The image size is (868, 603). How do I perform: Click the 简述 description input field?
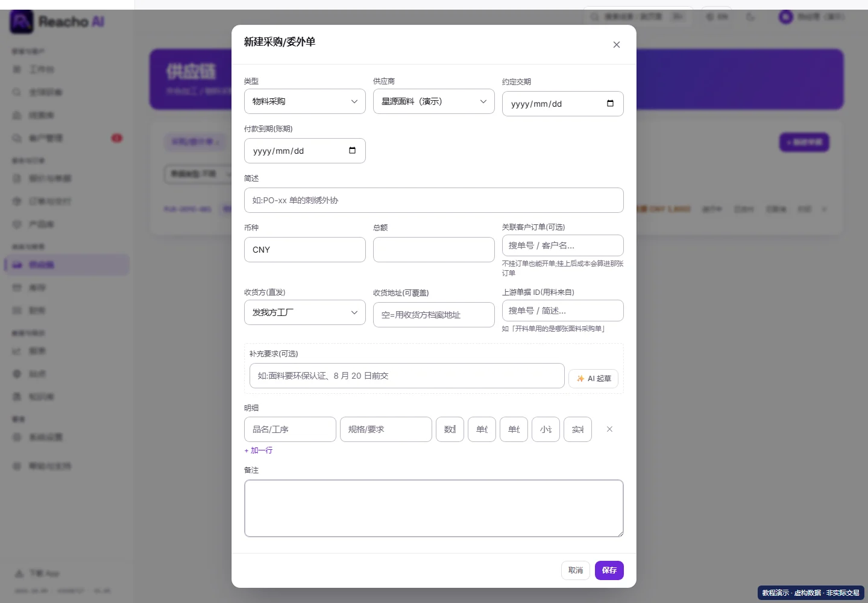(433, 200)
